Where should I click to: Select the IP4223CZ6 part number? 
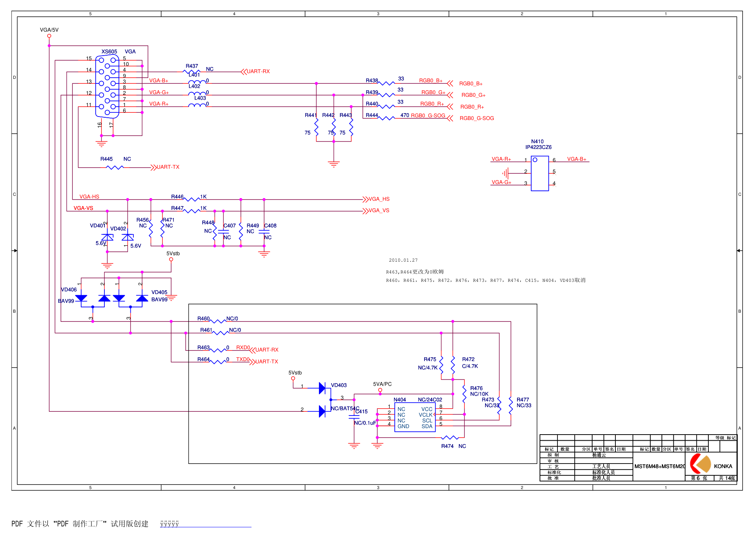coord(538,147)
